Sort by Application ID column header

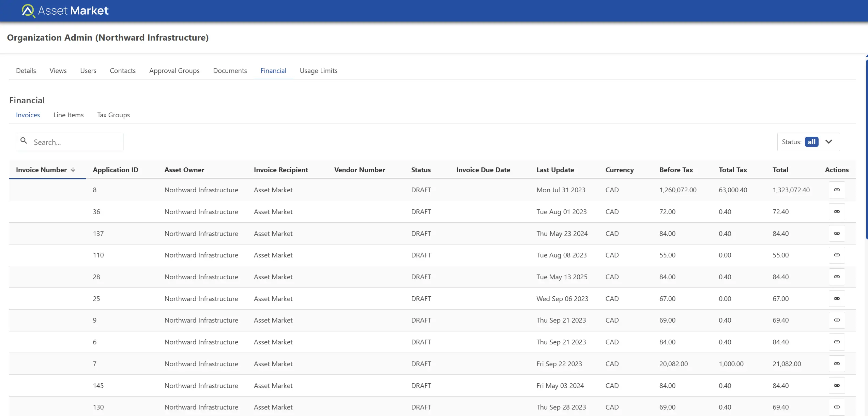click(116, 170)
